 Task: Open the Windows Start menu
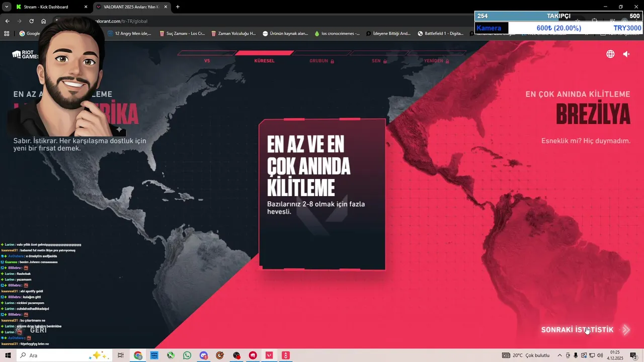click(8, 355)
